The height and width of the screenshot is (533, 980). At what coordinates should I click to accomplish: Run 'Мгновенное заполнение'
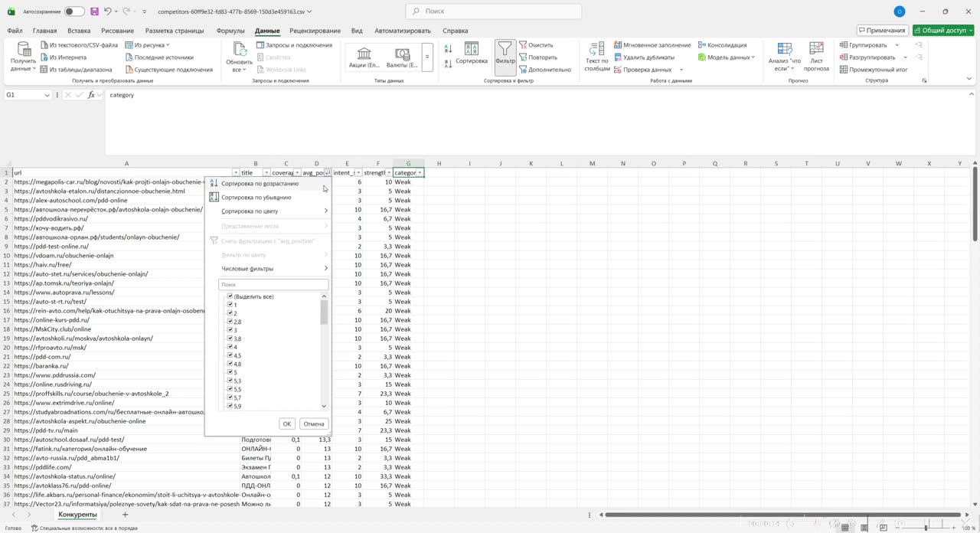point(652,45)
